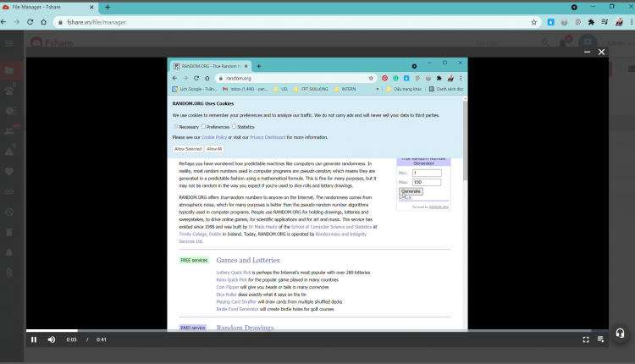Screen dimensions: 635x364
Task: Go back in browser history
Action: [3, 22]
